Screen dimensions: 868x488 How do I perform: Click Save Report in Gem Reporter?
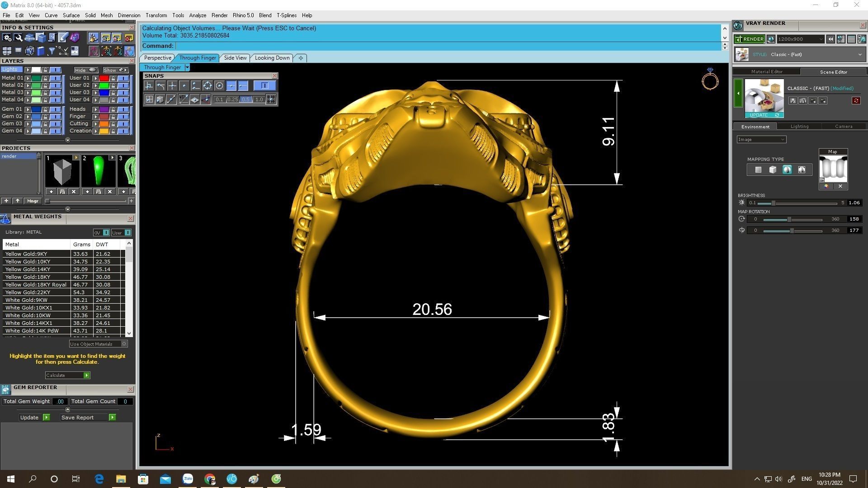pos(88,418)
